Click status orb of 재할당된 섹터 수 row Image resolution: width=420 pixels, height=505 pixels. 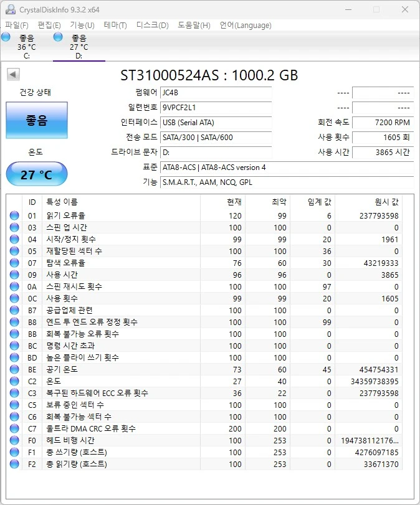14,251
